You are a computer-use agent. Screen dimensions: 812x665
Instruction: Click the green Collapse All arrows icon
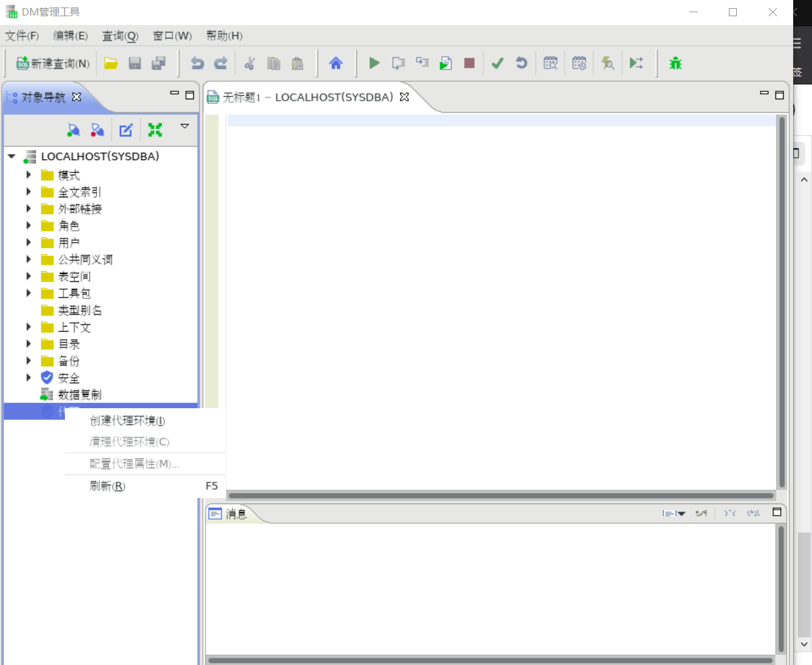pyautogui.click(x=155, y=130)
